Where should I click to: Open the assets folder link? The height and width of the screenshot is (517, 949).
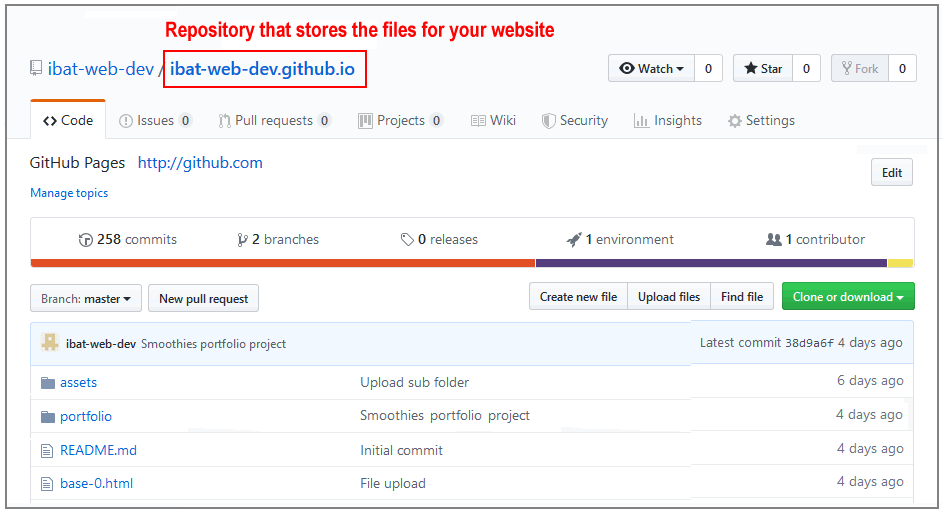[x=78, y=383]
